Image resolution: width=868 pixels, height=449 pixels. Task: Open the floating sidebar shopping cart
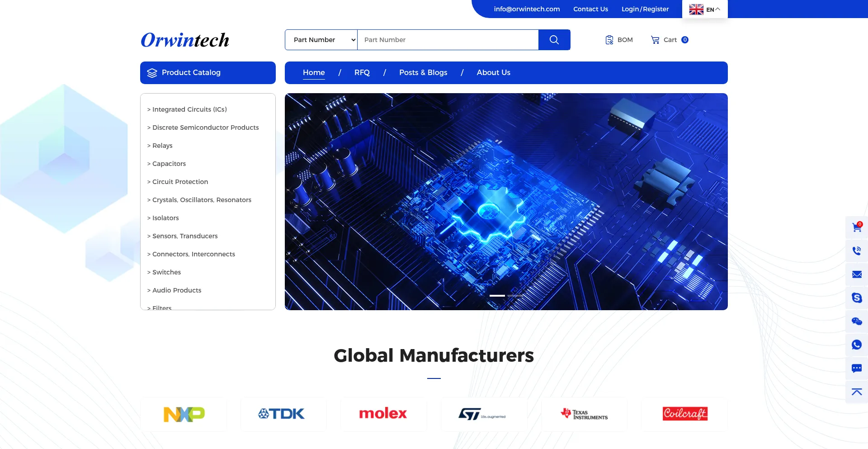857,227
